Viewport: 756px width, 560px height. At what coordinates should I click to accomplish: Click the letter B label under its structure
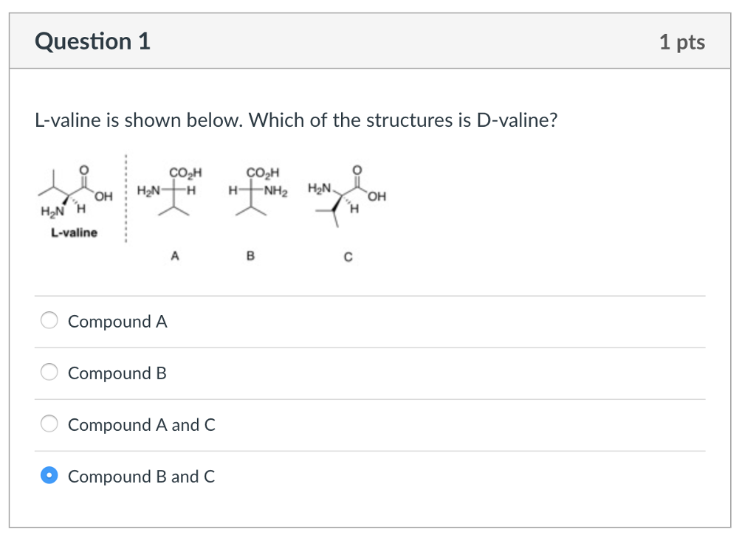tap(251, 255)
